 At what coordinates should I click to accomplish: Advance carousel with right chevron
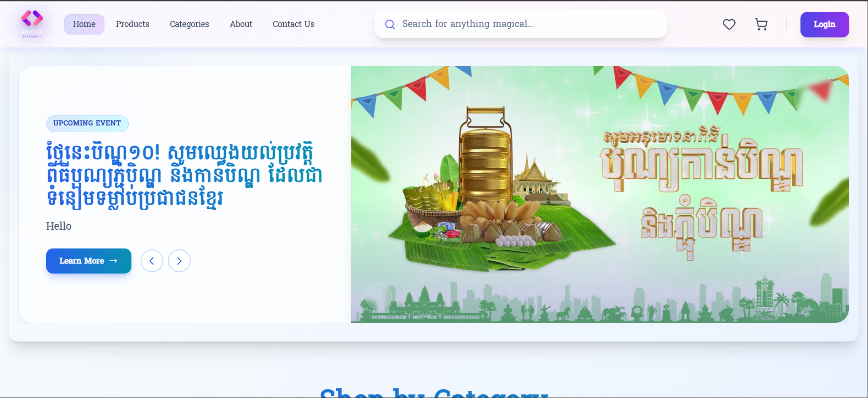(179, 261)
